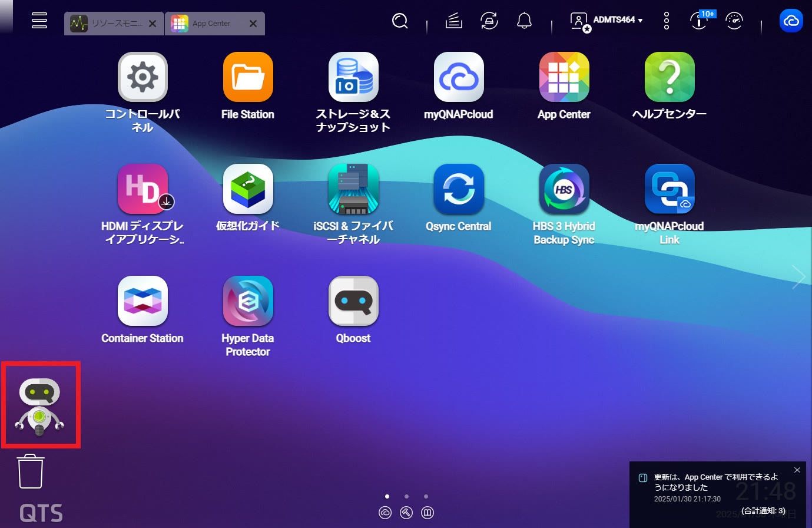Dismiss the App Center update notification
The image size is (812, 528).
797,470
